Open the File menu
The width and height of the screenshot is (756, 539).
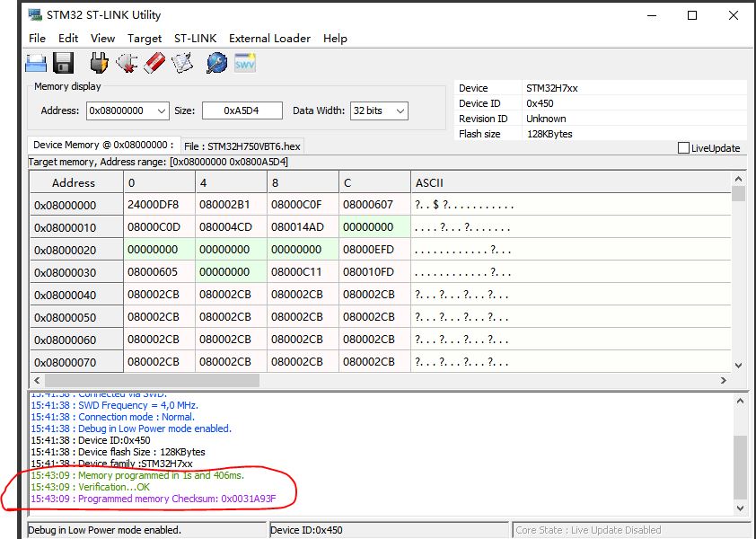click(37, 38)
